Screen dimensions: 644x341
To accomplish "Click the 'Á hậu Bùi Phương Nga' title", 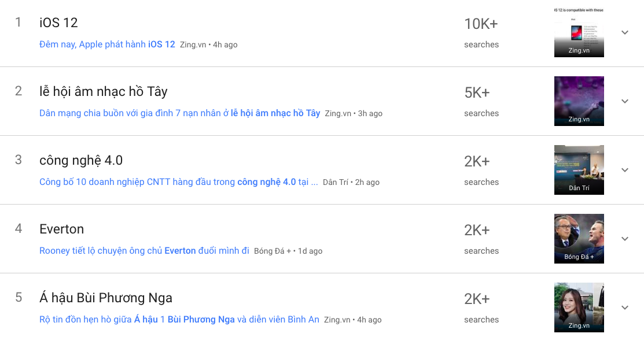I will click(x=106, y=298).
